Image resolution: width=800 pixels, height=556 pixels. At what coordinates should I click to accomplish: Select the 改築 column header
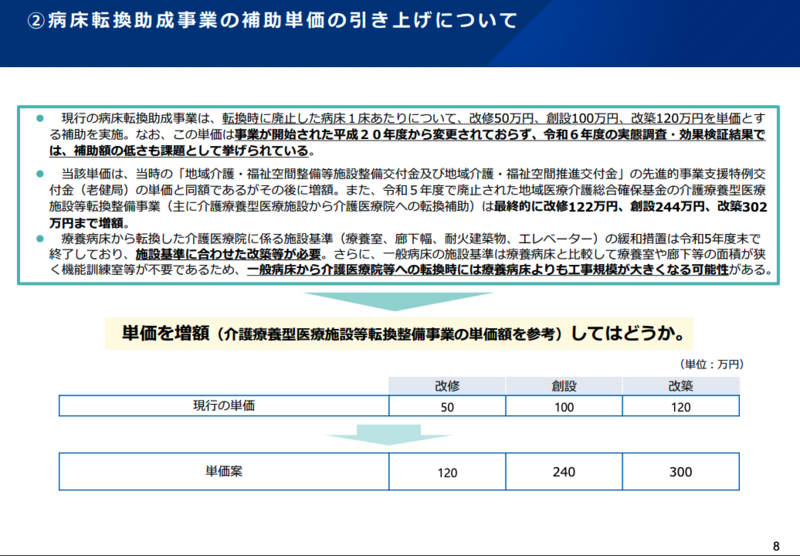(x=680, y=386)
